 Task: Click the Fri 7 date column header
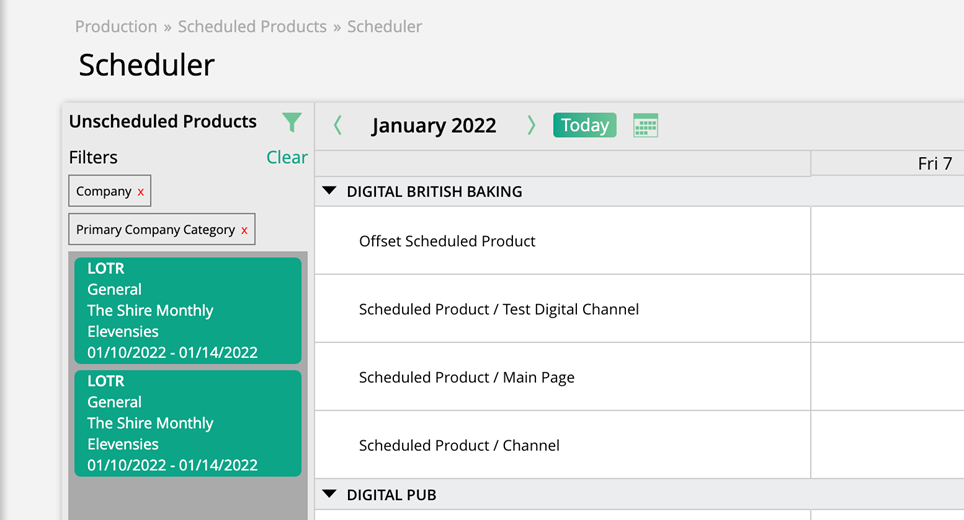pyautogui.click(x=934, y=163)
